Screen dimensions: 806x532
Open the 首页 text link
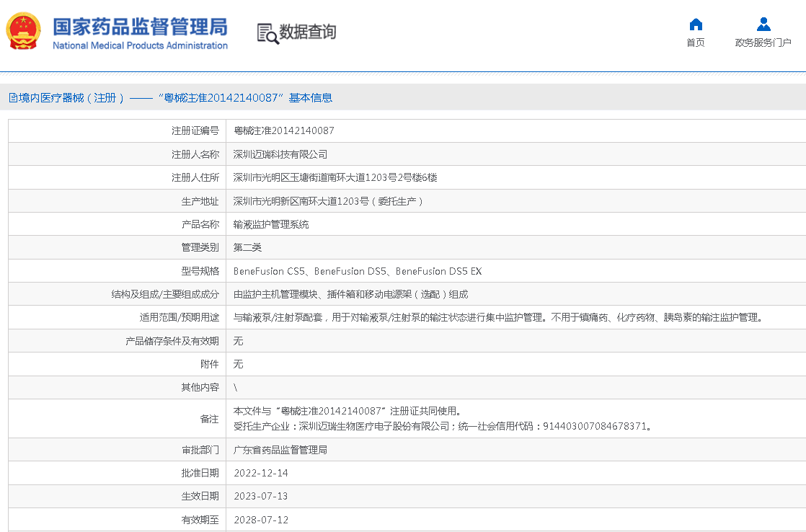[x=696, y=43]
